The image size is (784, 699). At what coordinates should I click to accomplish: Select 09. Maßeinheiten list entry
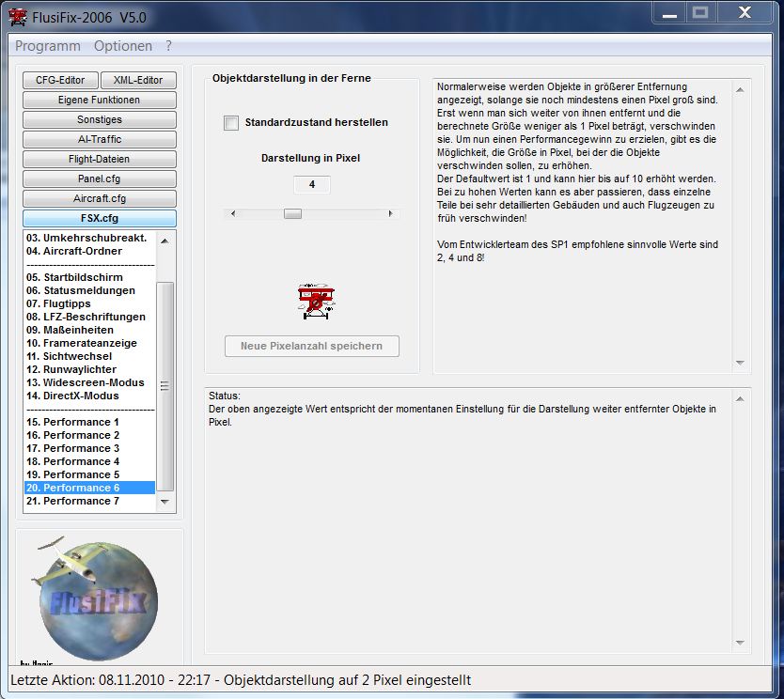pos(89,330)
